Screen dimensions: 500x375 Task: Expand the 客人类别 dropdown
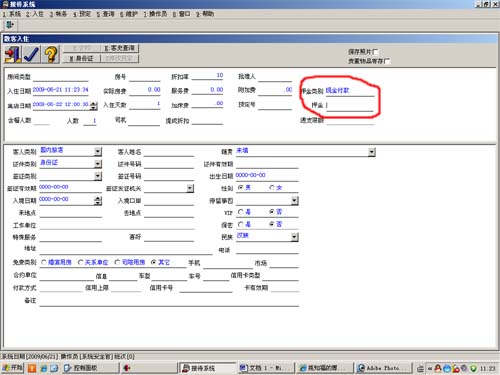coord(98,152)
